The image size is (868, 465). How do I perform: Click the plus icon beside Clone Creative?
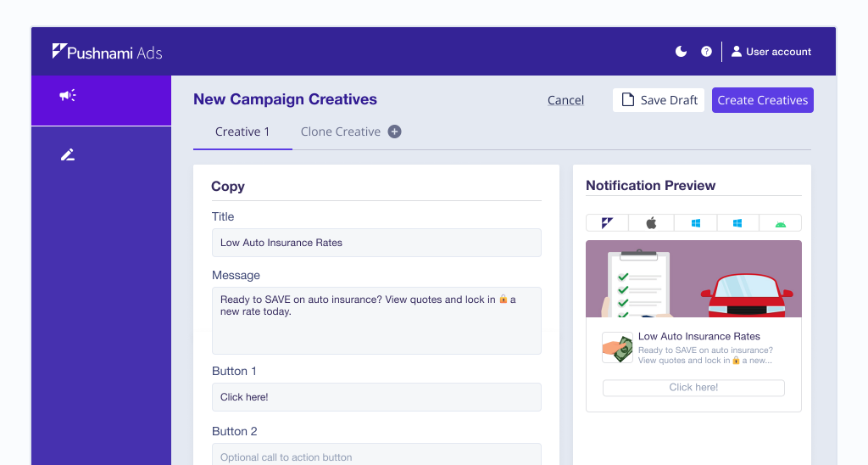394,132
